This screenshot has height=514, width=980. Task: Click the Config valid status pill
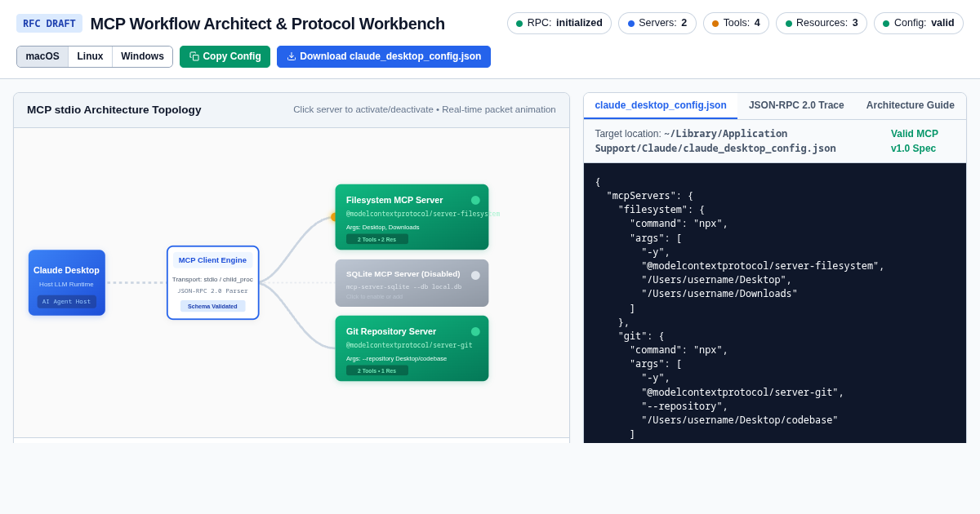pos(919,23)
